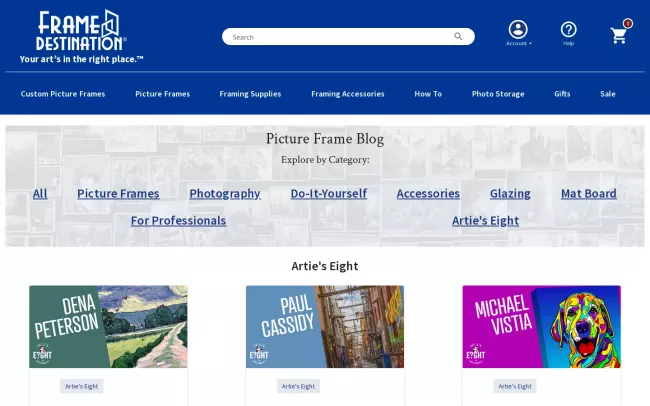Click 'Your art's in the right place' tagline
This screenshot has height=406, width=650.
(x=81, y=59)
